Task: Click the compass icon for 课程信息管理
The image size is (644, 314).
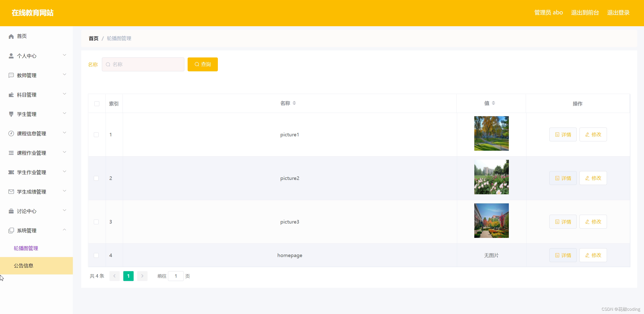Action: 11,134
